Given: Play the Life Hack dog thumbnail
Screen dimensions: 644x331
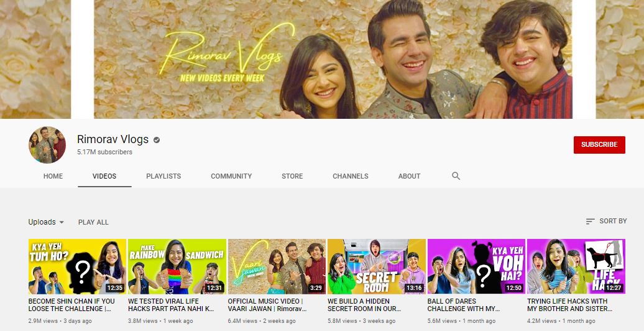Looking at the screenshot, I should coord(576,266).
